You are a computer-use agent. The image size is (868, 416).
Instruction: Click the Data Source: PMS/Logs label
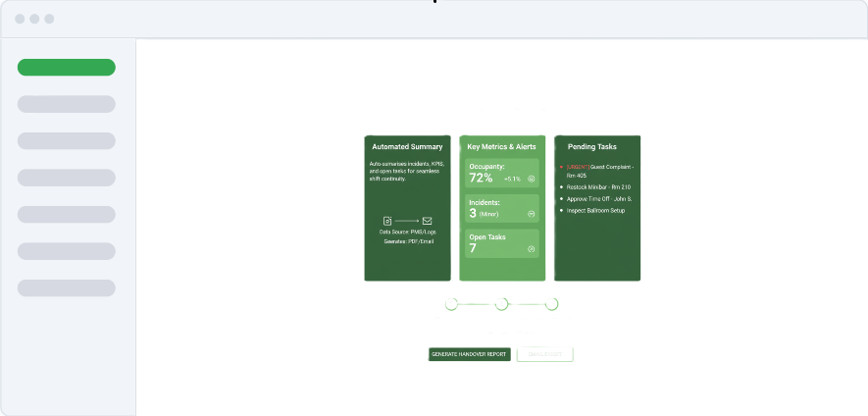407,232
